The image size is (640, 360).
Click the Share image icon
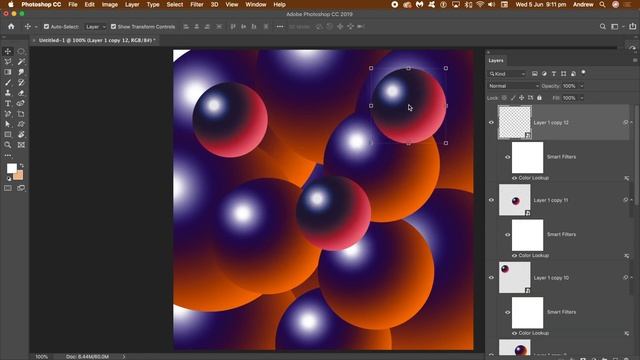[633, 27]
